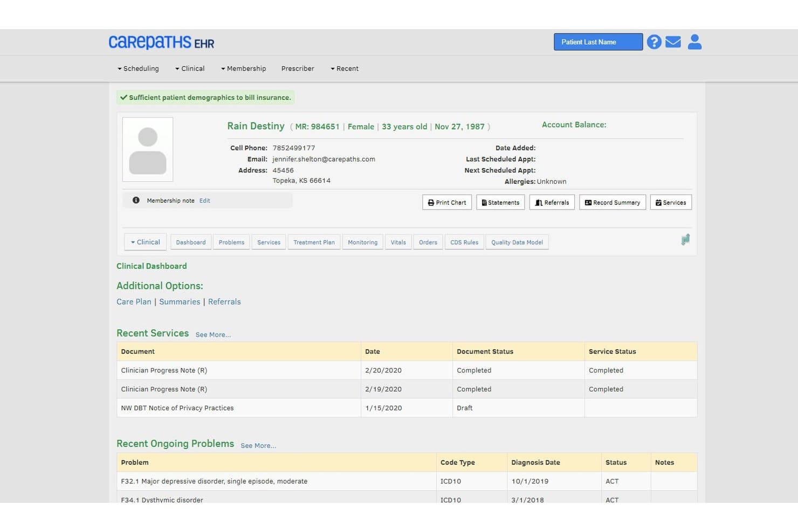Image resolution: width=798 pixels, height=532 pixels.
Task: Select the Clinician Progress Note dated 2/19/2020
Action: coord(407,389)
